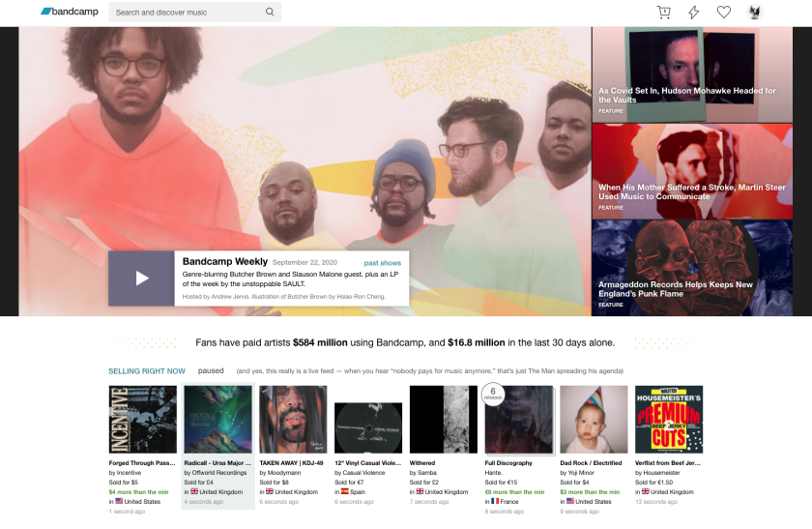Click the Spain flag under Casual Violence

click(x=344, y=491)
